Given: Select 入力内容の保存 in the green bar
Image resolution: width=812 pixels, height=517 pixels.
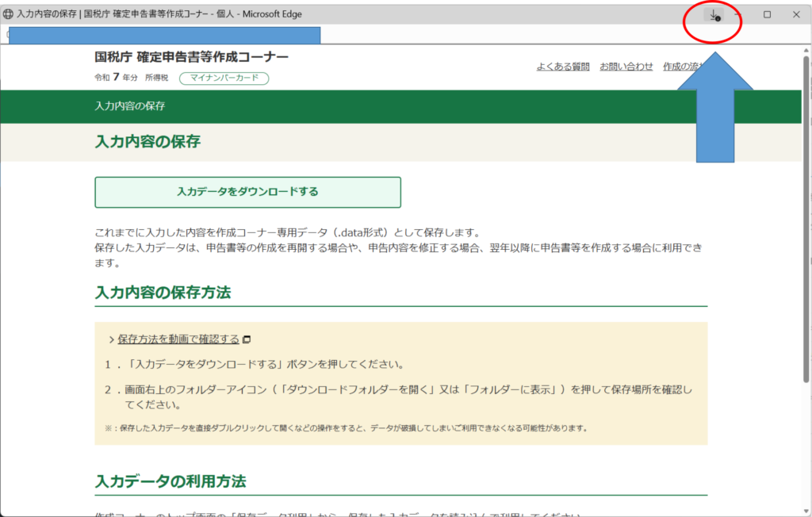Looking at the screenshot, I should click(x=129, y=106).
